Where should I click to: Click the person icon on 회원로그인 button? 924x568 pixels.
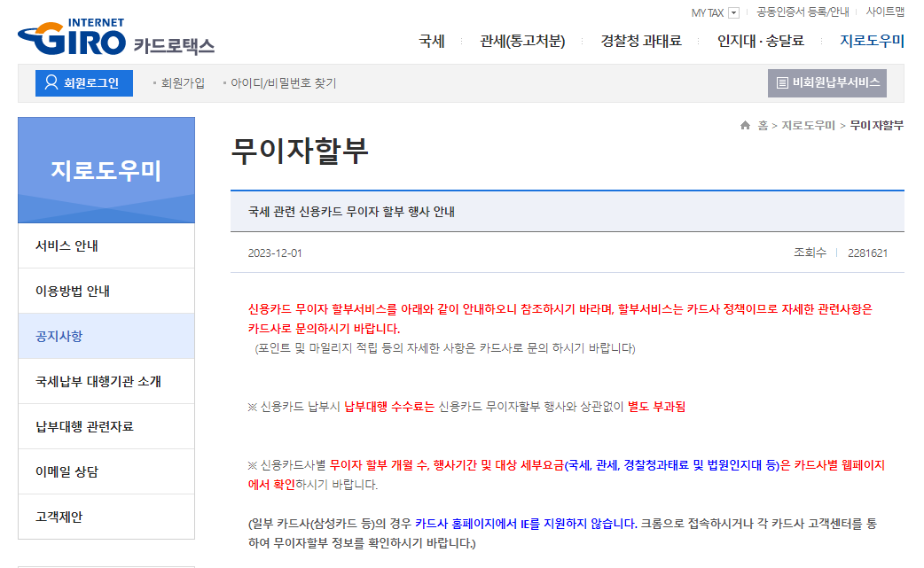point(50,82)
